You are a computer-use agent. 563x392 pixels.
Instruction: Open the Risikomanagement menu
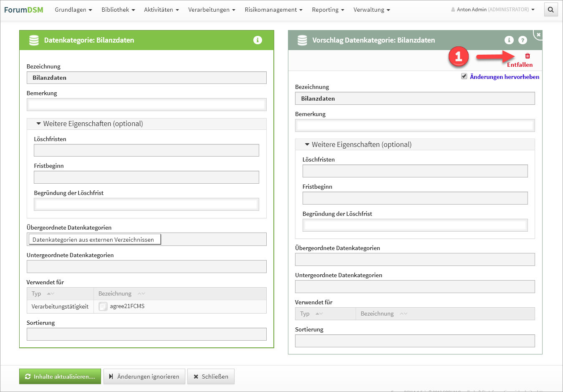tap(273, 10)
